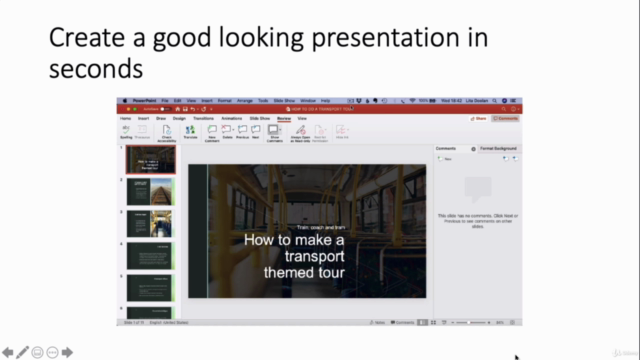Open the Edit menu

[x=178, y=100]
